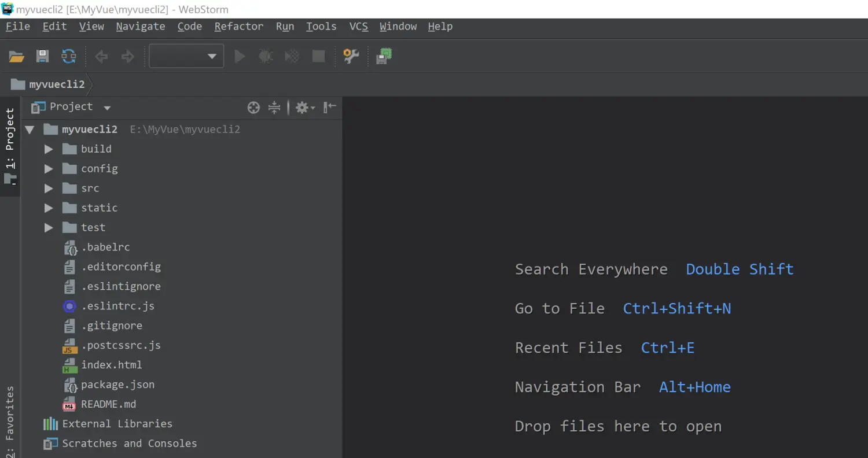Click the WebStorm logo in title bar
Screen dimensions: 868x458
coord(8,9)
